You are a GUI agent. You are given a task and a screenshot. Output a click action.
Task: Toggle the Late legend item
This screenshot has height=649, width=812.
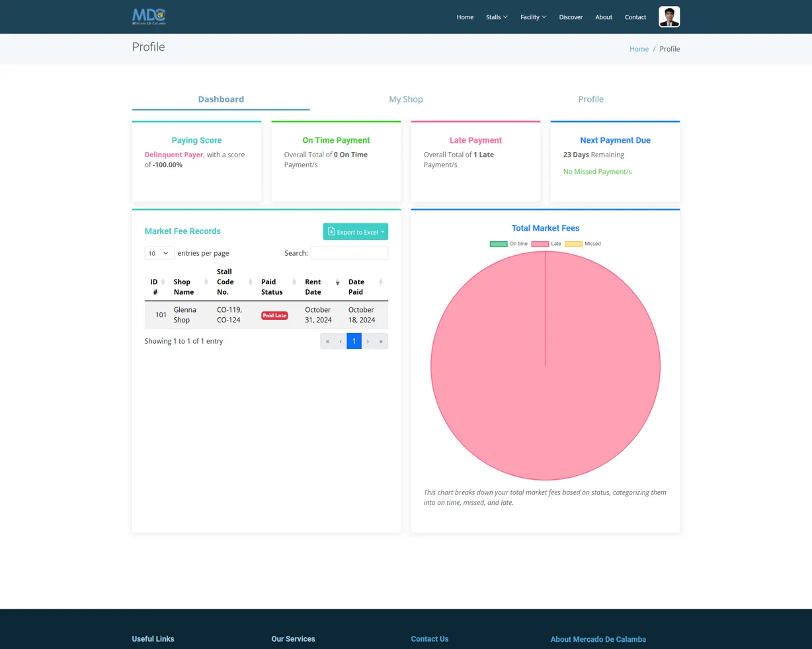[546, 244]
